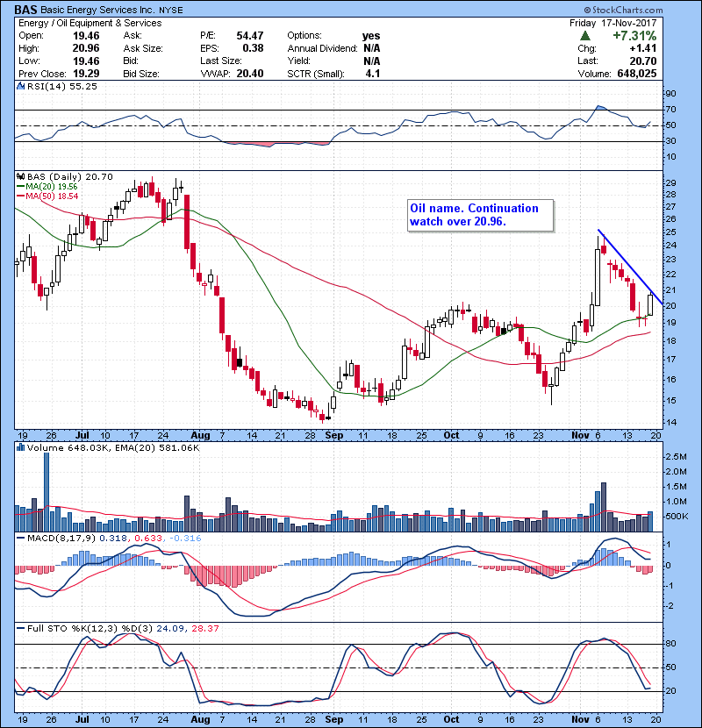Click the Low price value 19.46
The image size is (702, 728).
pyautogui.click(x=86, y=61)
